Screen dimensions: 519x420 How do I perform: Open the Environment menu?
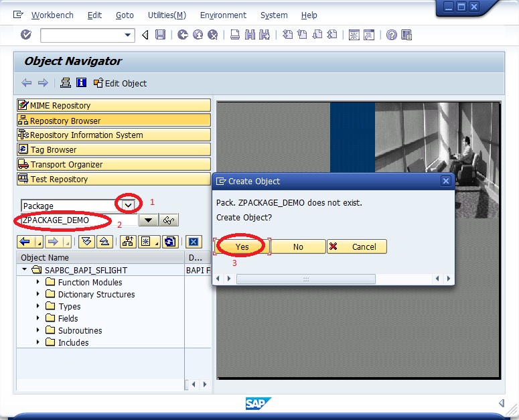[x=223, y=15]
